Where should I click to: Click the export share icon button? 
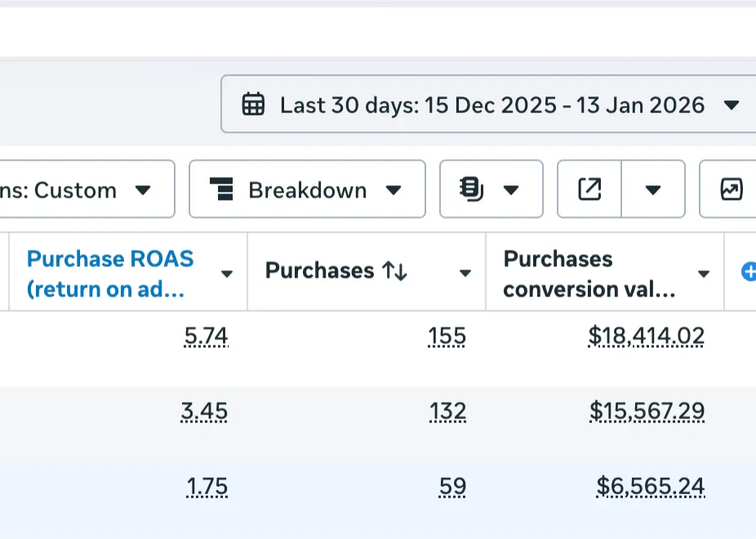coord(589,189)
